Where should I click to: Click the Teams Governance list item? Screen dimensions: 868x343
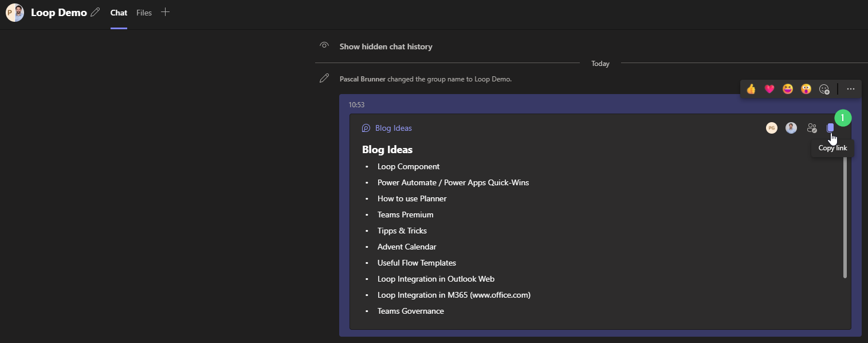tap(410, 311)
